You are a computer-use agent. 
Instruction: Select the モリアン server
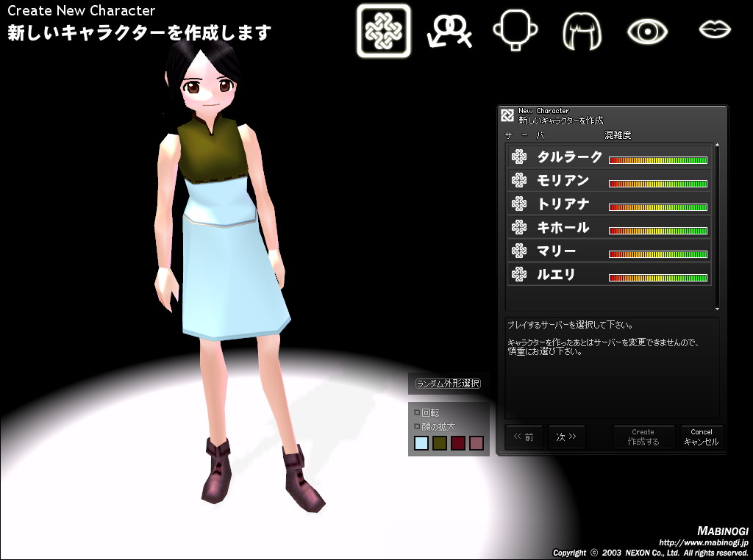click(x=610, y=181)
